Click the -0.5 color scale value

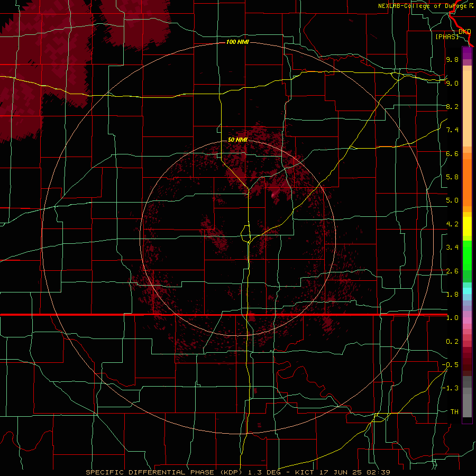coord(450,365)
